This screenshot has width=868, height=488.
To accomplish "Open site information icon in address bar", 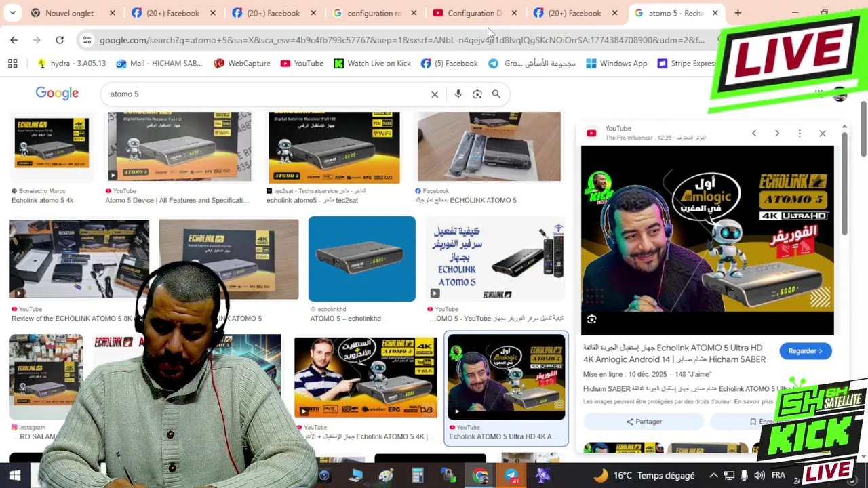I will click(87, 40).
